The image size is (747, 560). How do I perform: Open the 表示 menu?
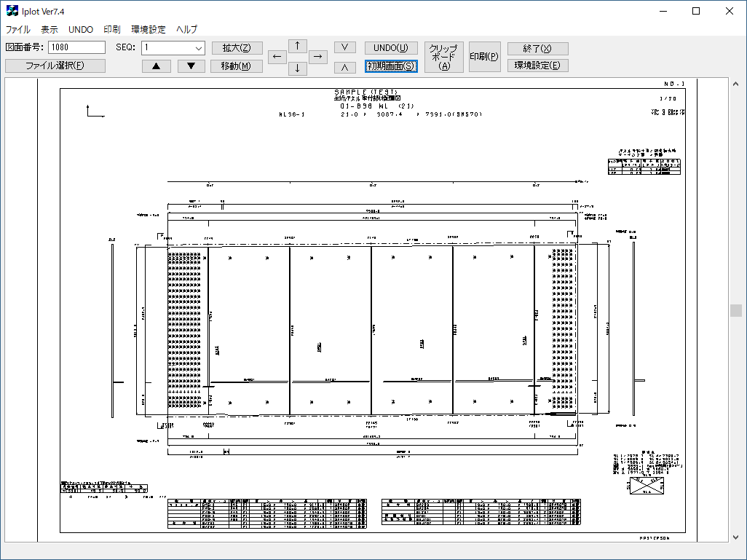50,30
